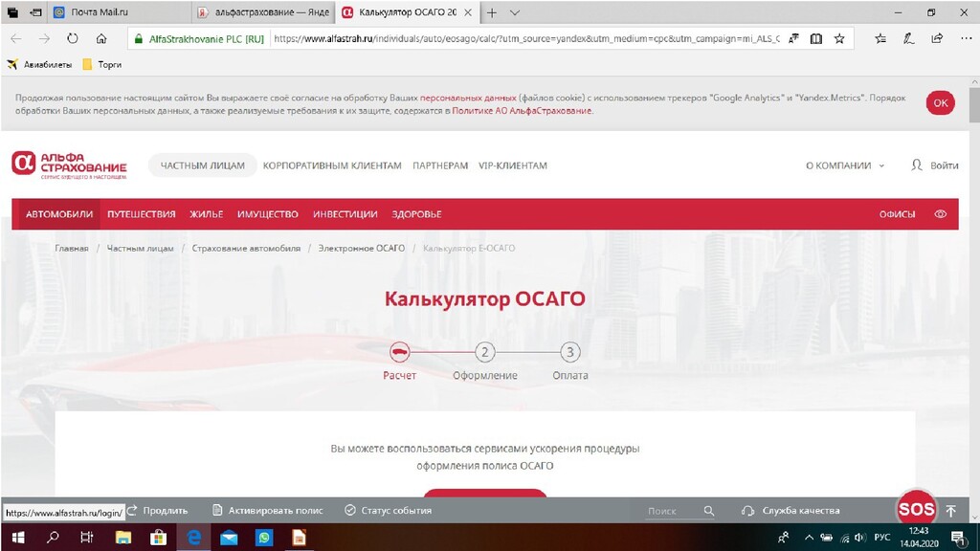Close the Калькулятор ОСАГО tab
Viewport: 980px width, 551px height.
(467, 12)
